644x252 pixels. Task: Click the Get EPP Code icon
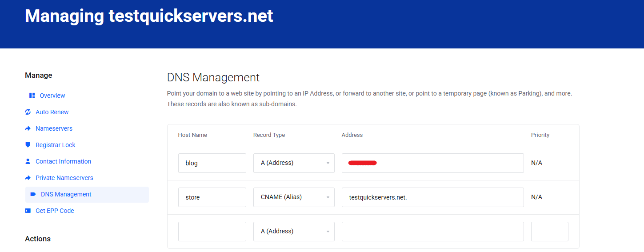click(x=28, y=211)
